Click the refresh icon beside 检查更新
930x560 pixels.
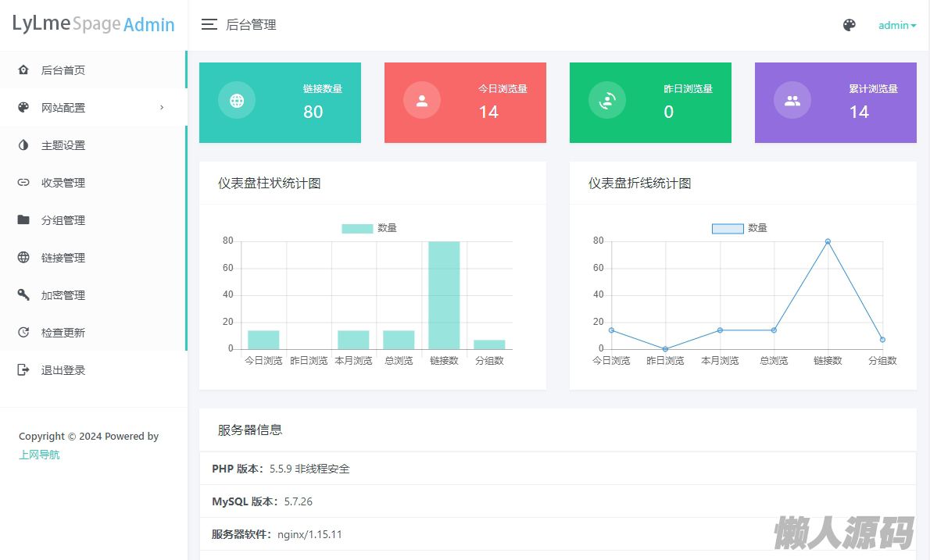pyautogui.click(x=23, y=333)
